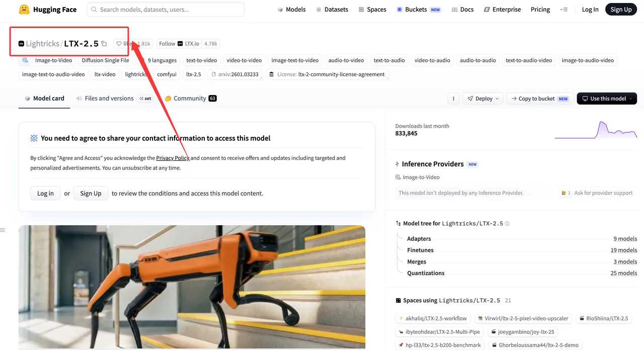Open Virwirl/ltx-2-5-pixel-video-upscaler space
644x350 pixels.
pyautogui.click(x=523, y=318)
